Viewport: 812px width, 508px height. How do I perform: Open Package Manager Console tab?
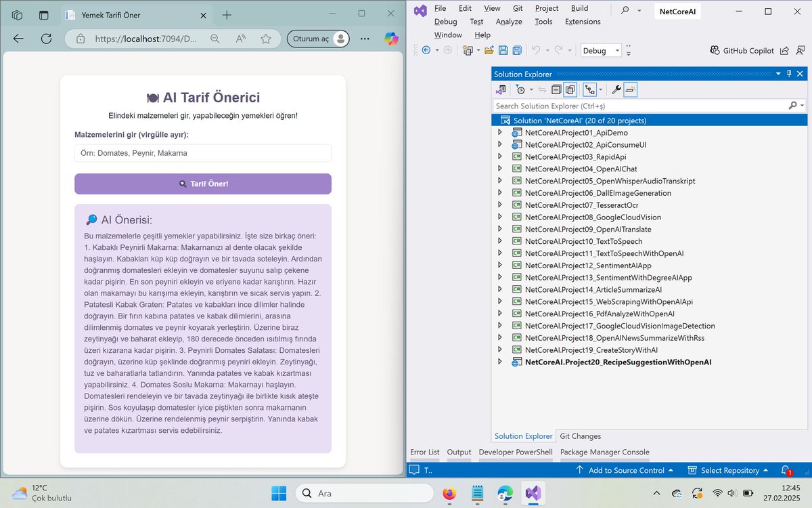pos(605,452)
